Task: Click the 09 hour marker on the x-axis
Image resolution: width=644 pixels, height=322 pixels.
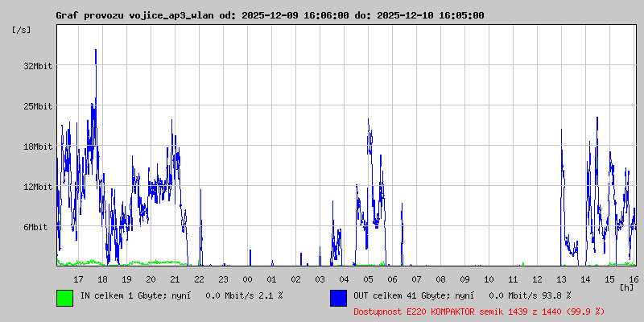Action: point(465,279)
